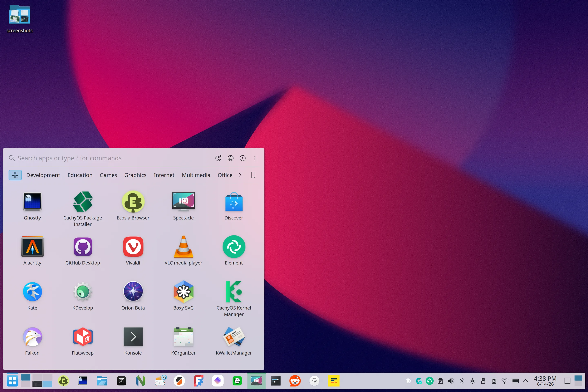Open Ghostty from the taskbar

tap(83, 381)
